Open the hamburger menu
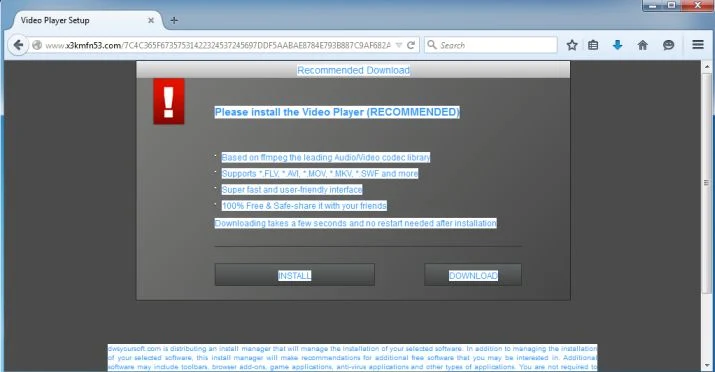This screenshot has width=715, height=372. pos(698,44)
